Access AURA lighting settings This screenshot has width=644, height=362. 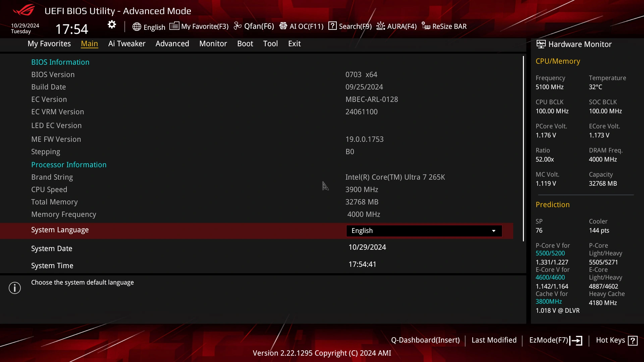(x=396, y=26)
